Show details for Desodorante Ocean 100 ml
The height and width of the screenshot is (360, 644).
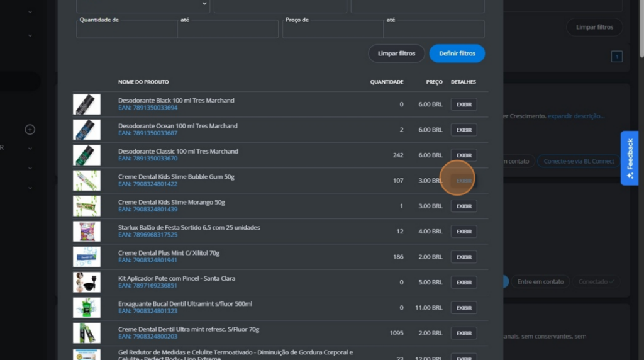pos(464,130)
